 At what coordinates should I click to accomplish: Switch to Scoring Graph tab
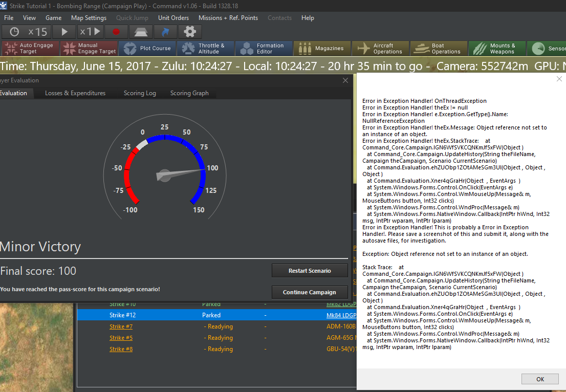coord(189,93)
